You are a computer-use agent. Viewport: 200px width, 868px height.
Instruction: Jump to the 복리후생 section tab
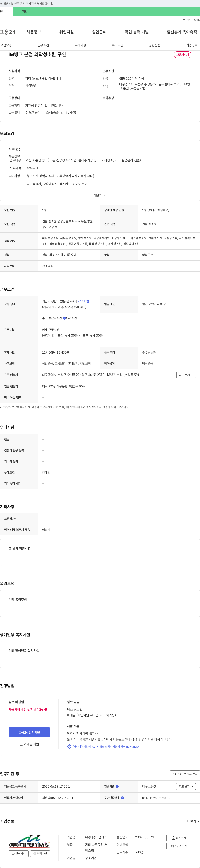[117, 45]
